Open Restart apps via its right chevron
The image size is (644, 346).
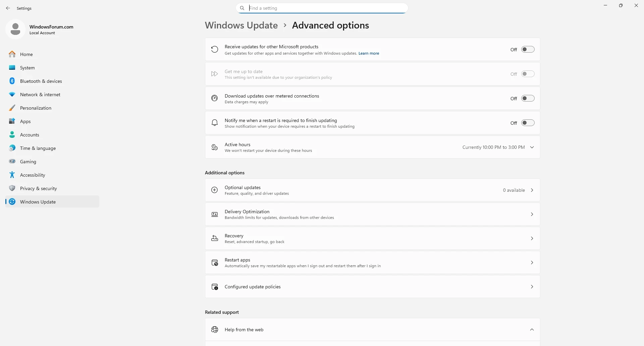pyautogui.click(x=532, y=263)
